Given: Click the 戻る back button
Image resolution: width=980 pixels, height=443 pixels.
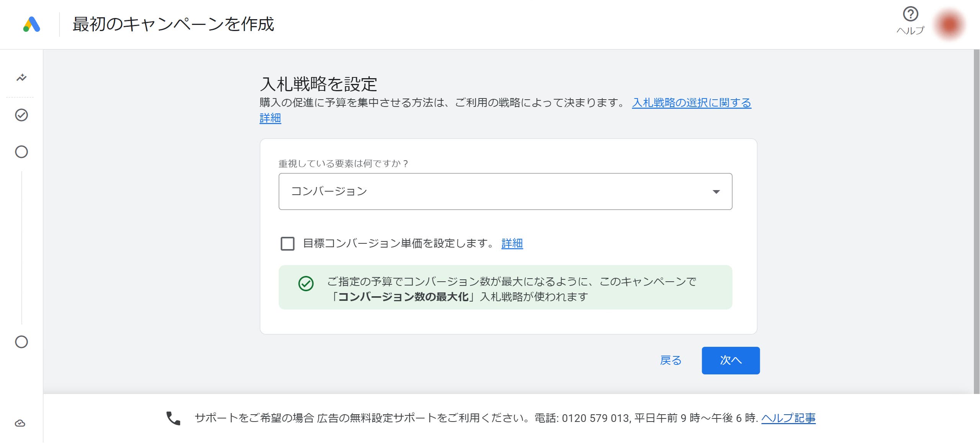Looking at the screenshot, I should [671, 361].
